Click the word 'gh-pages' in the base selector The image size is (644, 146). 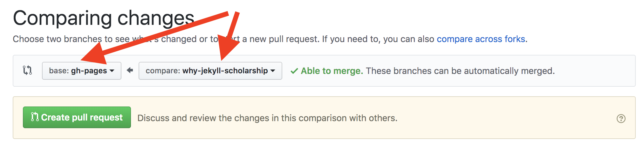pos(89,71)
